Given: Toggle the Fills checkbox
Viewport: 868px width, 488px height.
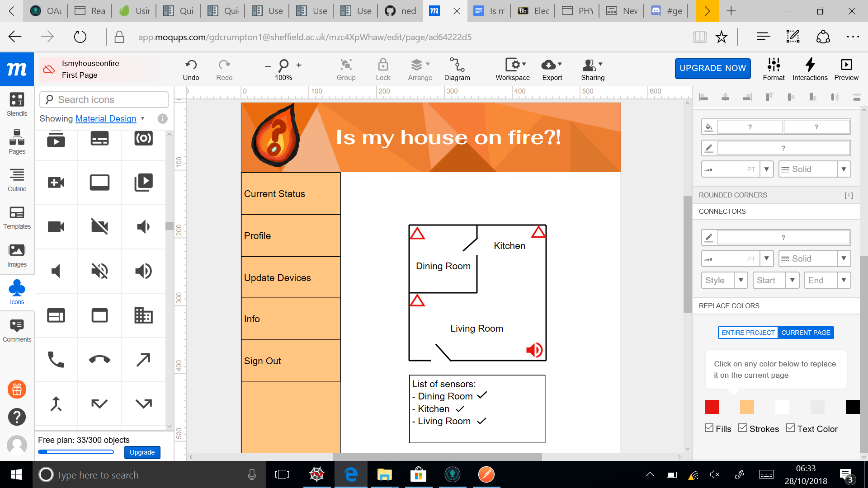Looking at the screenshot, I should point(709,428).
